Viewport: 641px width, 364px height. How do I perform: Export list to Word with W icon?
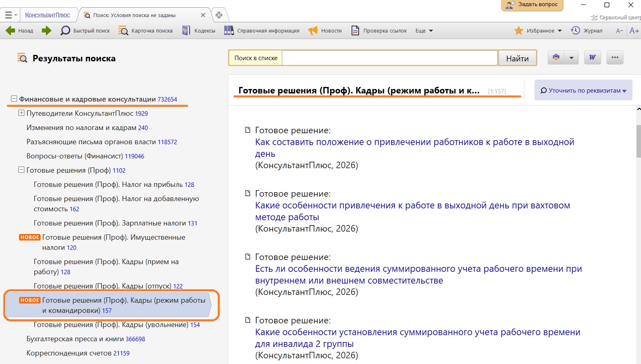pyautogui.click(x=593, y=57)
